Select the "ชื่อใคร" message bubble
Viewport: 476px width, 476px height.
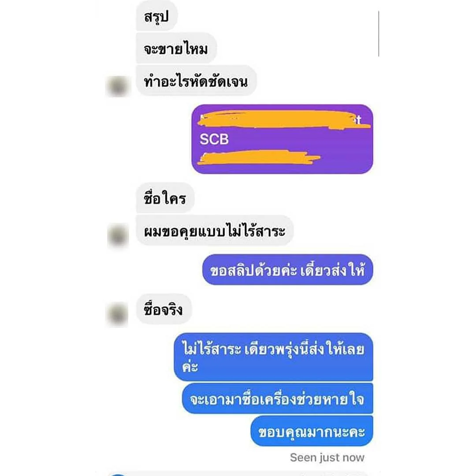pos(165,198)
